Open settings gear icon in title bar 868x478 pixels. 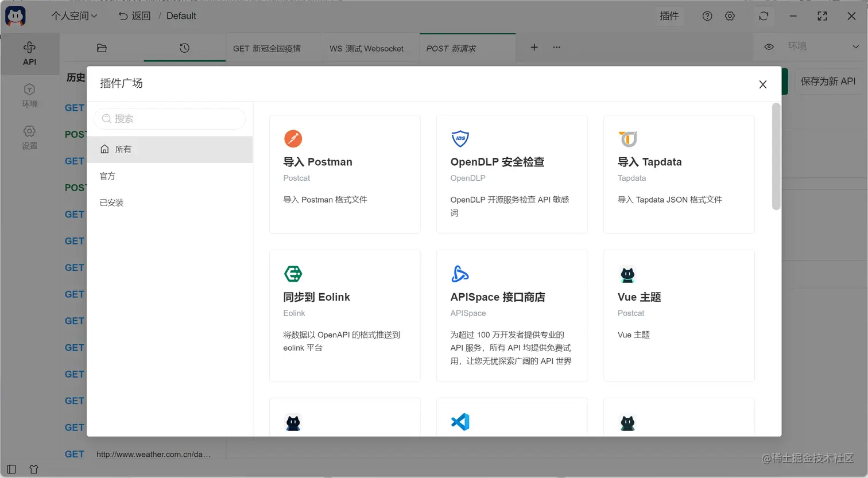pos(730,16)
